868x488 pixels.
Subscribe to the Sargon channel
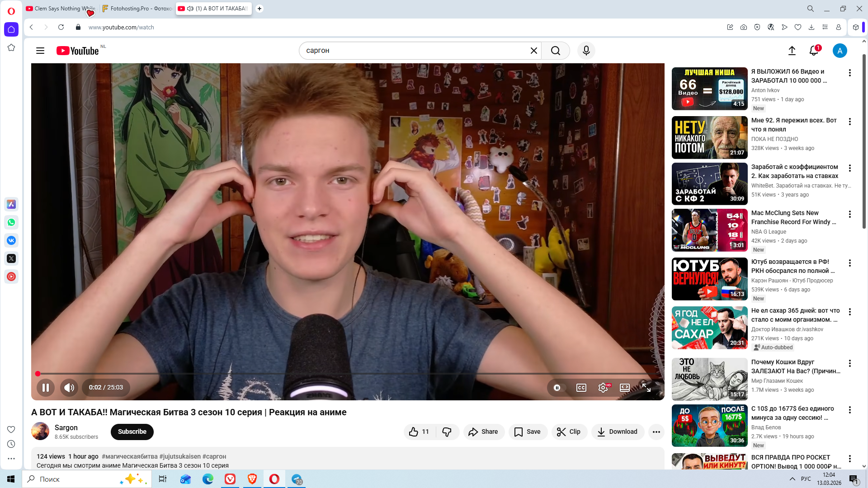[132, 432]
